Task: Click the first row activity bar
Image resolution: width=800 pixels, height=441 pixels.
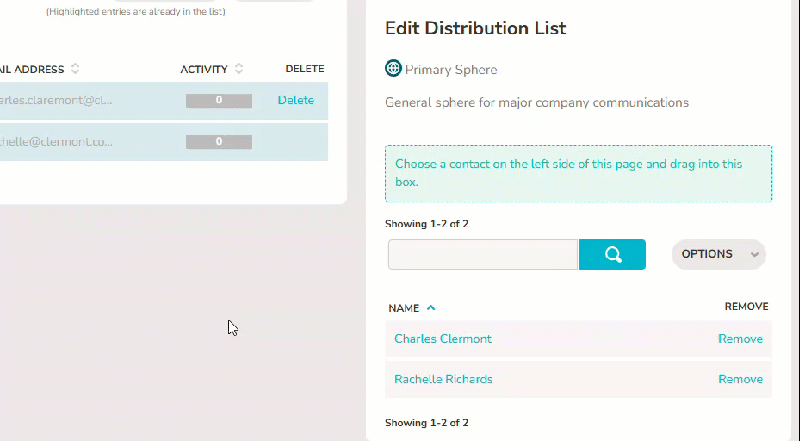Action: click(219, 101)
